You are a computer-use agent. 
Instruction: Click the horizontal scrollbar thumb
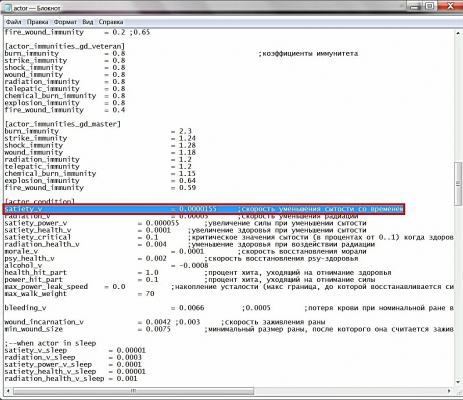pos(133,391)
